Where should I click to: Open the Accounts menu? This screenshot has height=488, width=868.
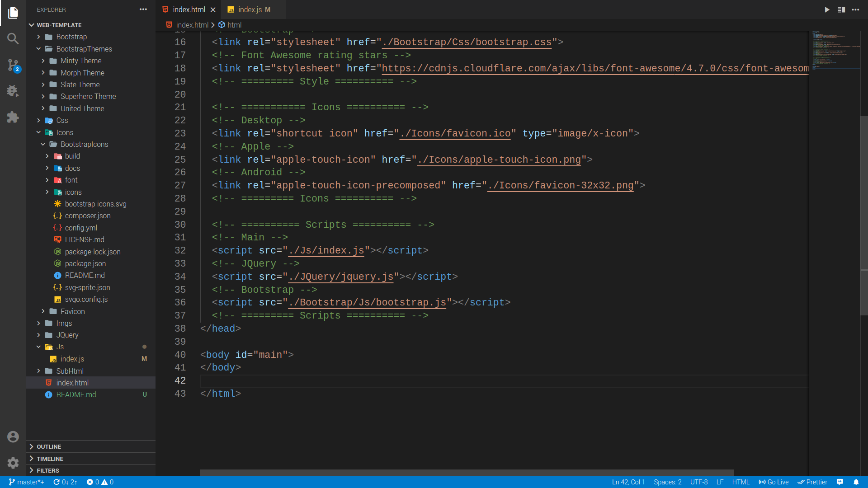13,436
